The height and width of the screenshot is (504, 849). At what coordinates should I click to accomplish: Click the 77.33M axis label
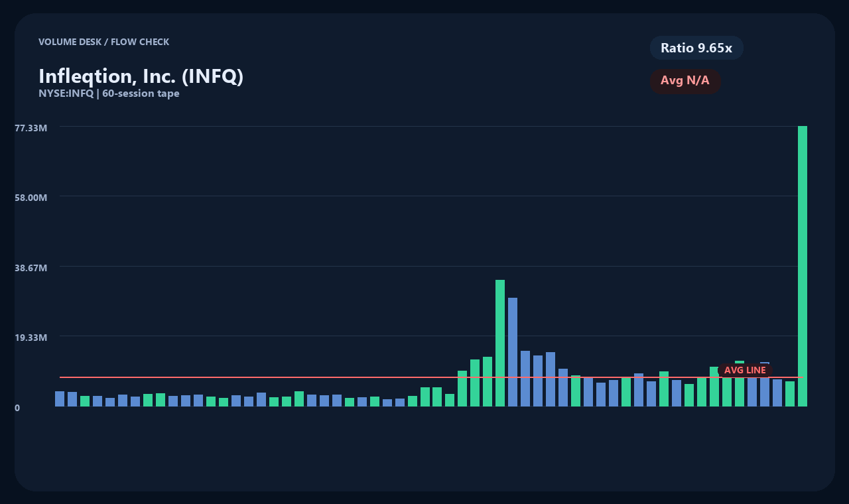(31, 127)
